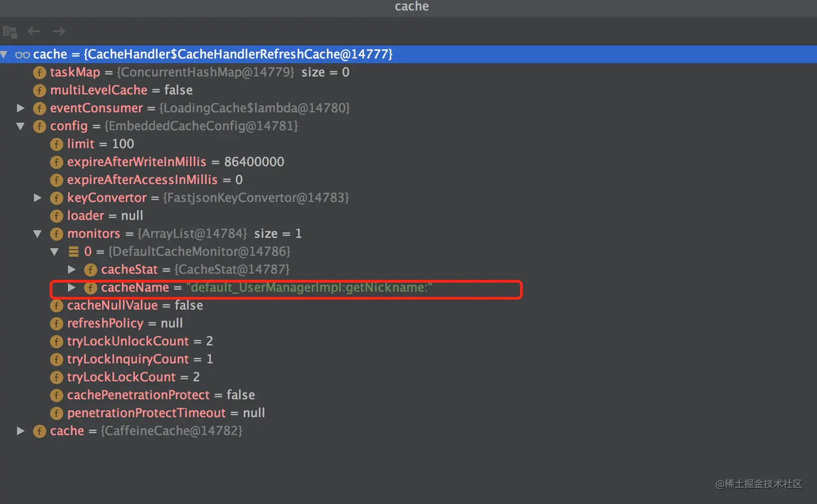817x504 pixels.
Task: Expand the keyConvertor field
Action: 37,198
